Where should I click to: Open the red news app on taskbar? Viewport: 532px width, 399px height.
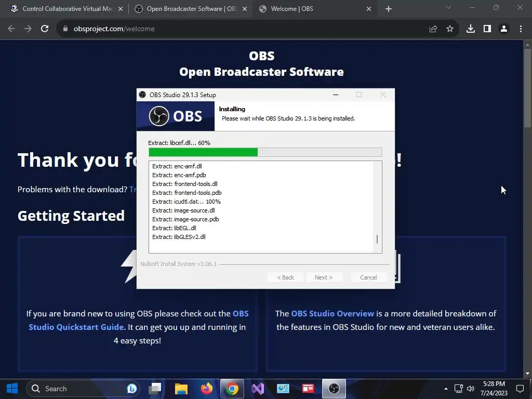(x=308, y=389)
